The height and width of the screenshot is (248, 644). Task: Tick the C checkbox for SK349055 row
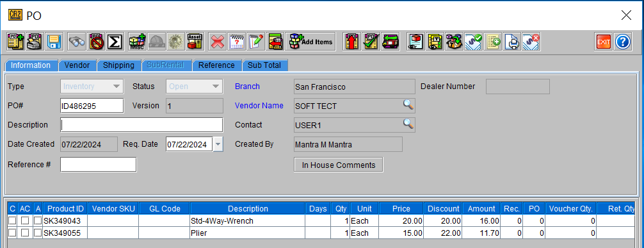pyautogui.click(x=12, y=233)
